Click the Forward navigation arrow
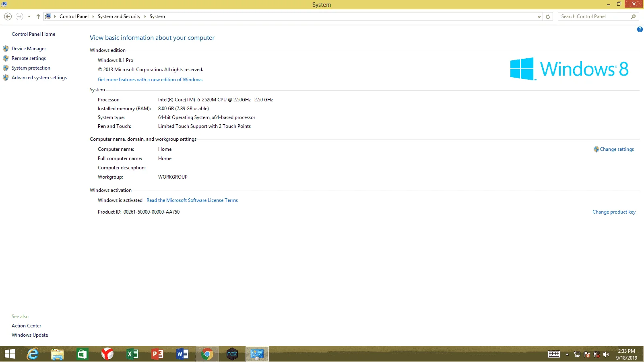The width and height of the screenshot is (644, 362). [x=19, y=16]
